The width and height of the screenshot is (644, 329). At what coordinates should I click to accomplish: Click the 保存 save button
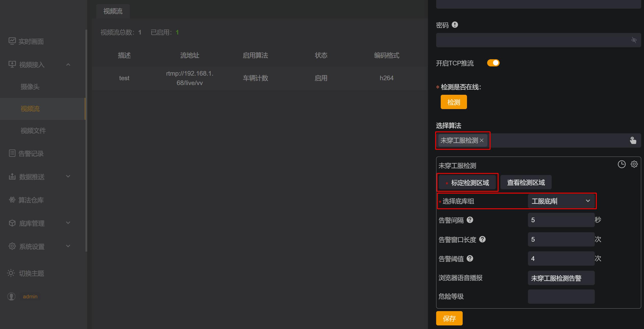[x=449, y=319]
